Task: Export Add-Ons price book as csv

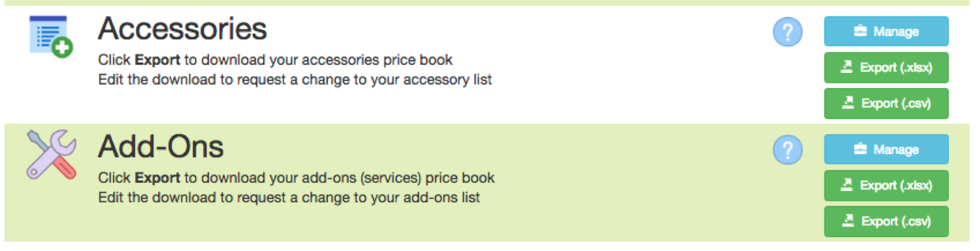Action: (886, 222)
